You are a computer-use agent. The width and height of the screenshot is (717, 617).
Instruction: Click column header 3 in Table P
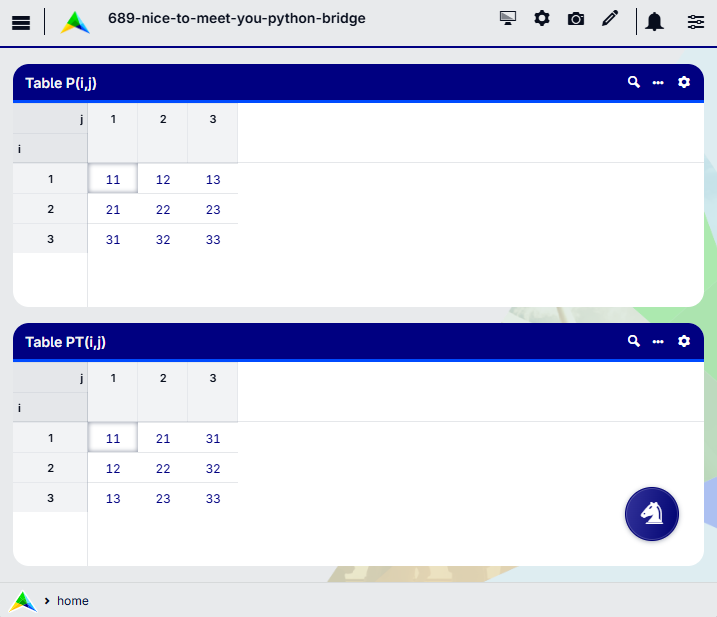(x=213, y=120)
